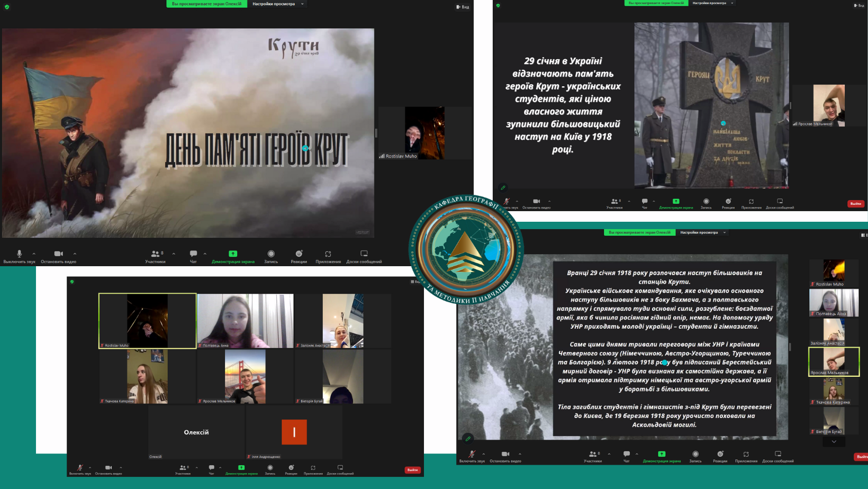Image resolution: width=868 pixels, height=489 pixels.
Task: Open Приложения in the gallery view window
Action: point(313,469)
